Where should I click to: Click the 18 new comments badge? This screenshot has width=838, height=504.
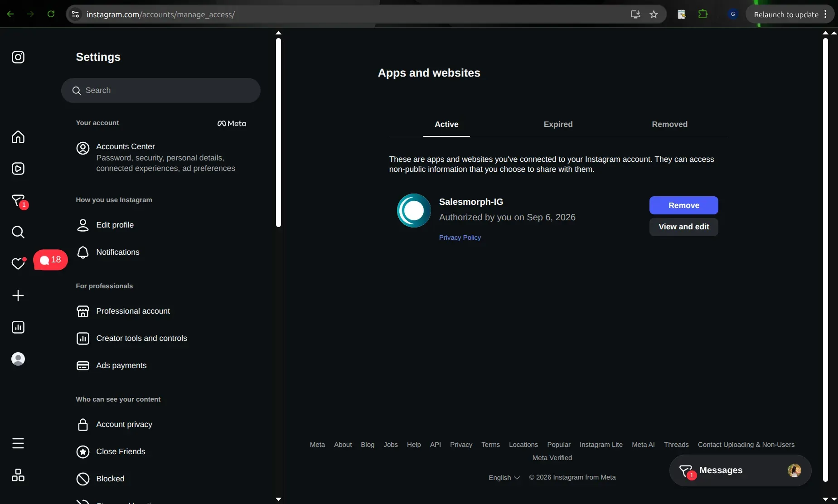tap(50, 260)
